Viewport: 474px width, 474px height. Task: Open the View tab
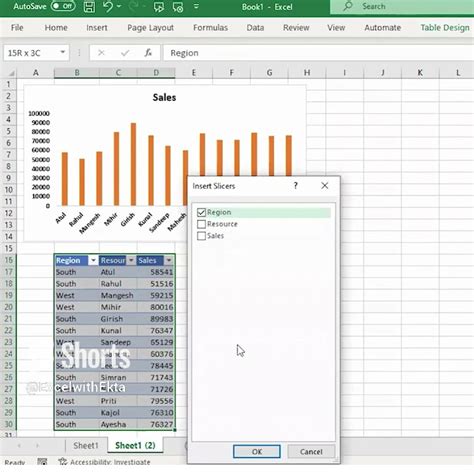click(x=336, y=28)
